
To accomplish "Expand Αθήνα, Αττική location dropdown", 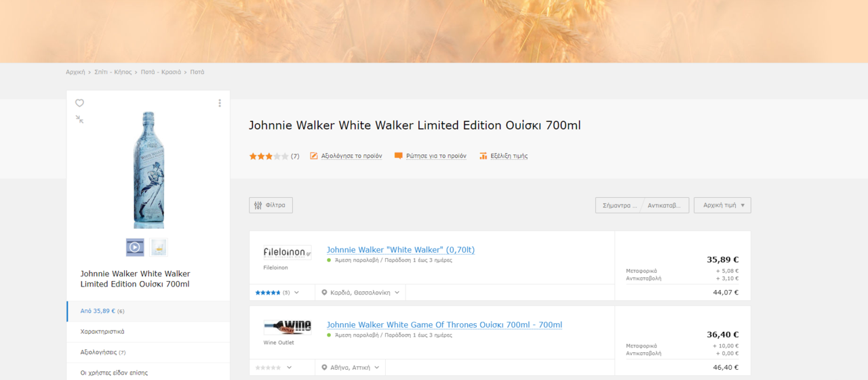I will pyautogui.click(x=351, y=367).
